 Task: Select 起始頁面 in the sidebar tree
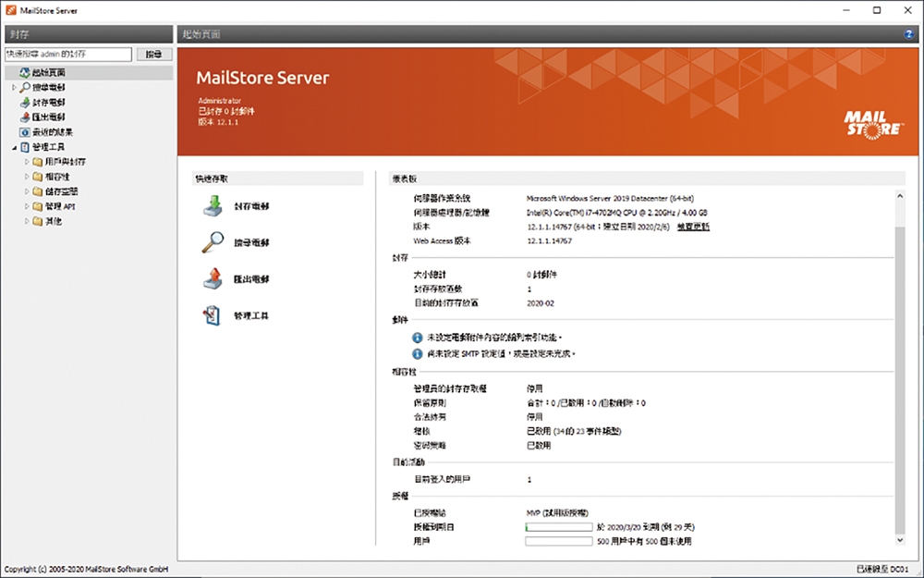[49, 72]
